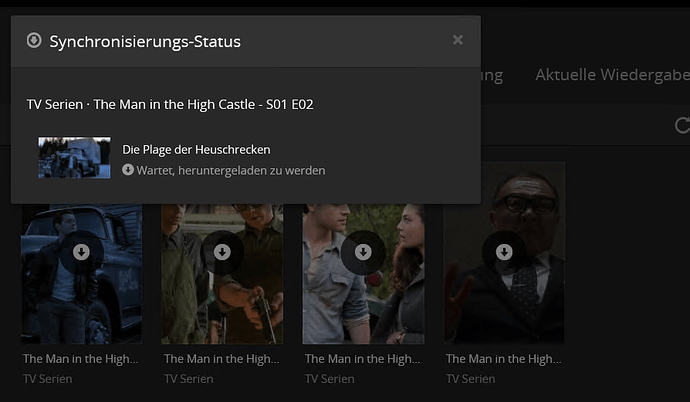Close the Synchronisierungs-Status dialog

point(458,40)
